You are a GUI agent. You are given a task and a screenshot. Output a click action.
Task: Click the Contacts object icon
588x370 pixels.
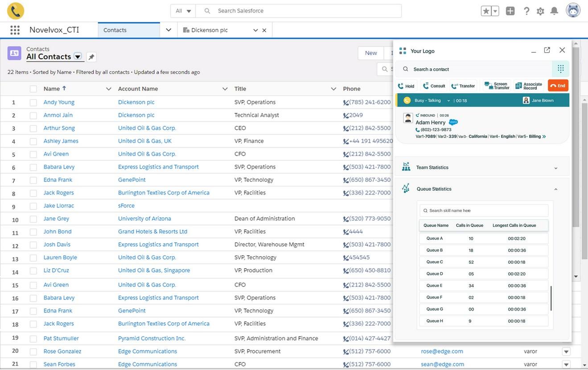pyautogui.click(x=14, y=53)
